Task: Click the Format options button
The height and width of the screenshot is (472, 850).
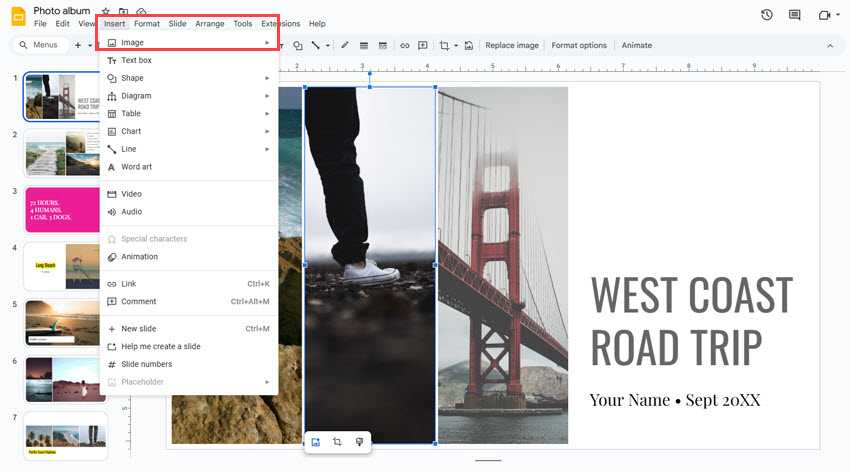Action: [x=579, y=46]
